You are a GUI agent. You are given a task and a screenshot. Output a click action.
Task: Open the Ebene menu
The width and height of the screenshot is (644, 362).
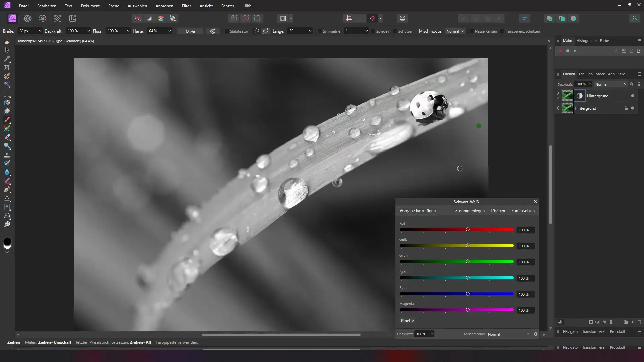(114, 6)
